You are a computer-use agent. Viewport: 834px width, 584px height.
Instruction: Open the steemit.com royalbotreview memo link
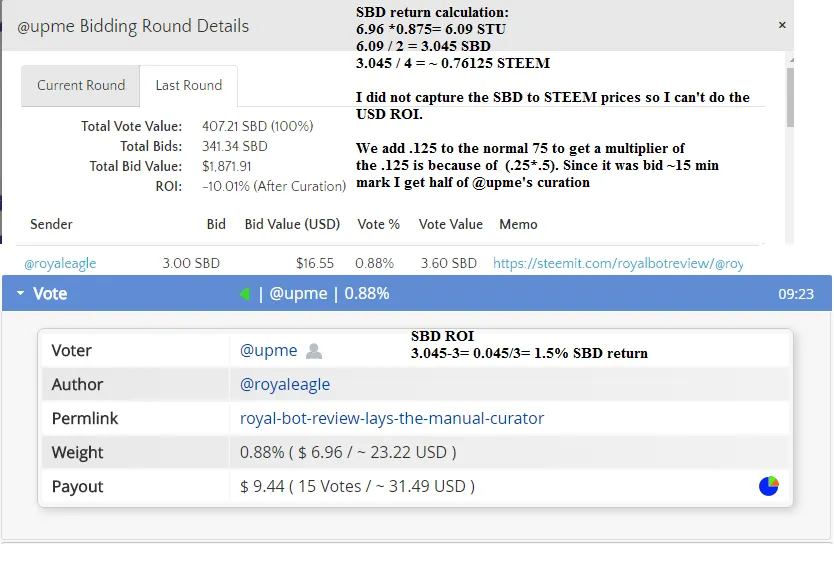(618, 263)
